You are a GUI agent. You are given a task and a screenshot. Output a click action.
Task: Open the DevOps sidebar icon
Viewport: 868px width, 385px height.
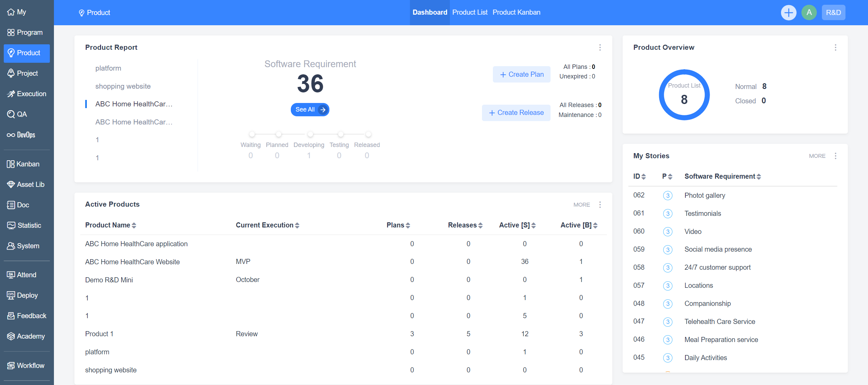click(x=11, y=135)
